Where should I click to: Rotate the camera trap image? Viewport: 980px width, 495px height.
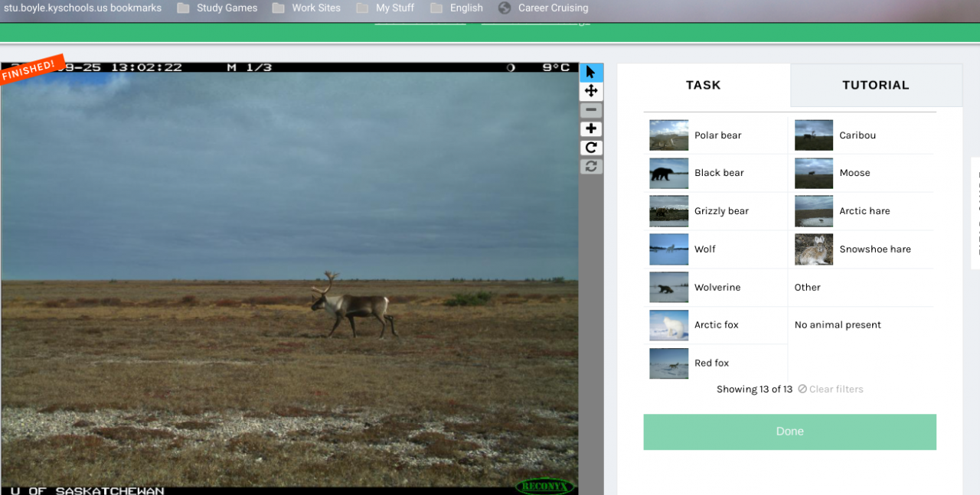(x=591, y=148)
